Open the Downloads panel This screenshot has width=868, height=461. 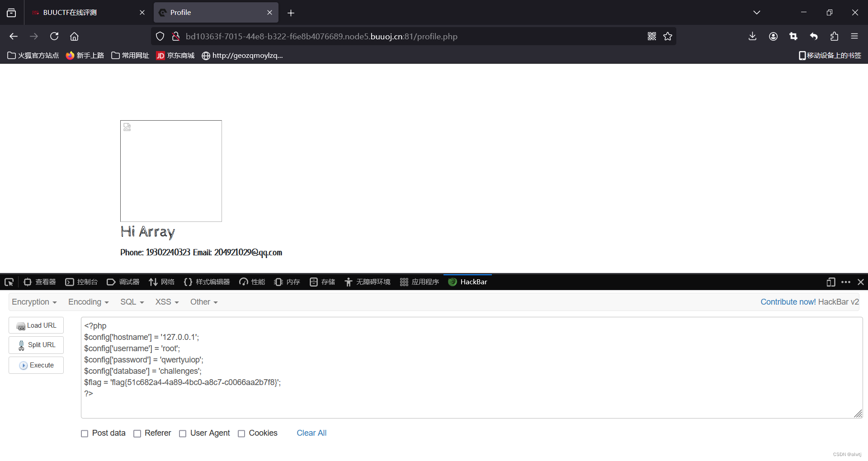(x=752, y=36)
